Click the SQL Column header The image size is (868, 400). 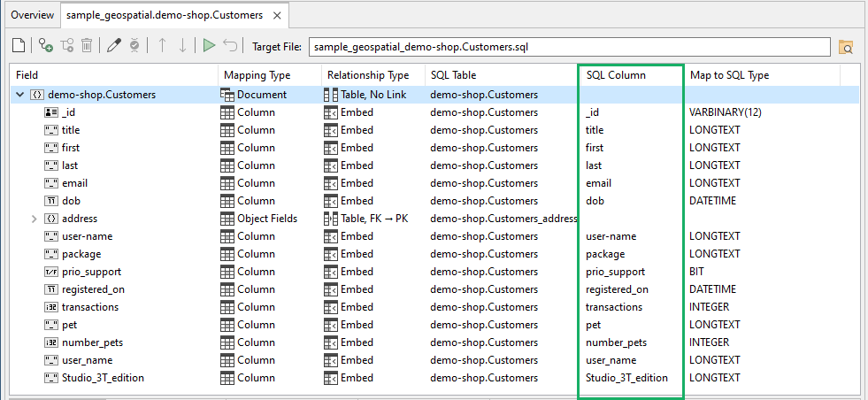tap(616, 75)
